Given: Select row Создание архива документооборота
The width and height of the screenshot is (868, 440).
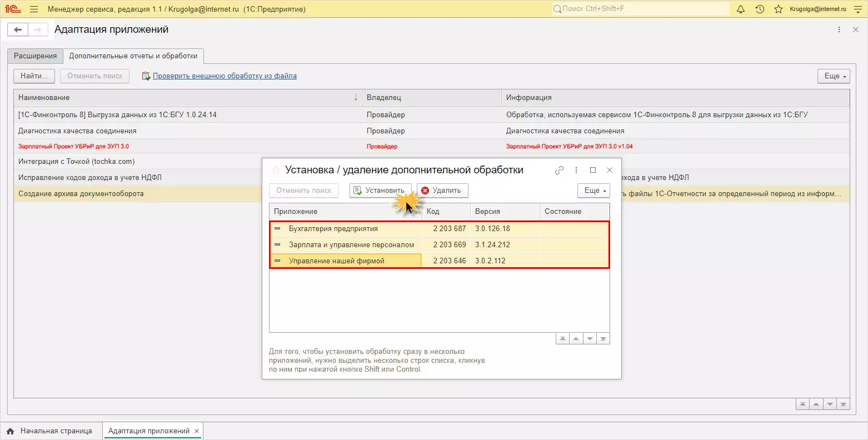Looking at the screenshot, I should tap(81, 194).
